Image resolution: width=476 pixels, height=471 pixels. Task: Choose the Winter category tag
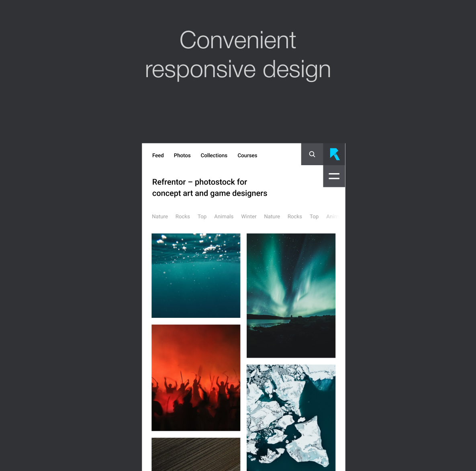point(249,217)
